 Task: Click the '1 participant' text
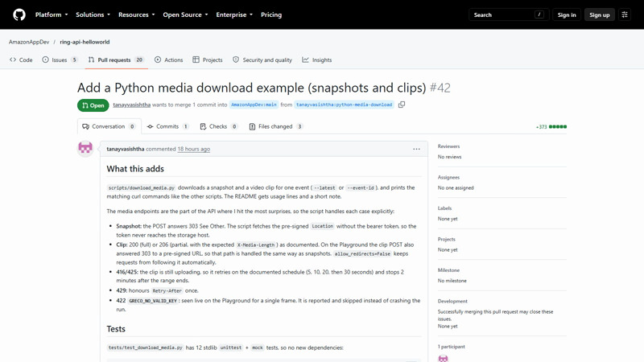pos(452,347)
